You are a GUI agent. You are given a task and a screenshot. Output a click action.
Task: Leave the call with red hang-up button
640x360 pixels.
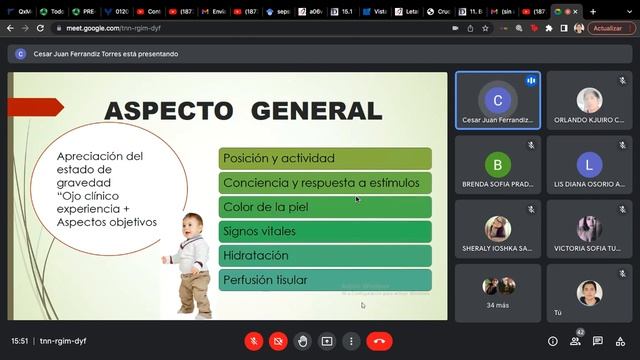[x=380, y=341]
